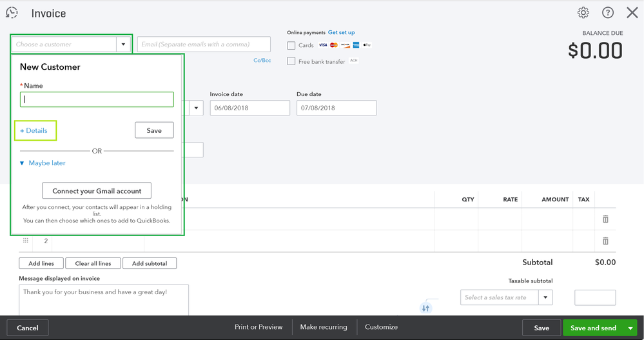Select Make recurring in footer bar

point(324,327)
